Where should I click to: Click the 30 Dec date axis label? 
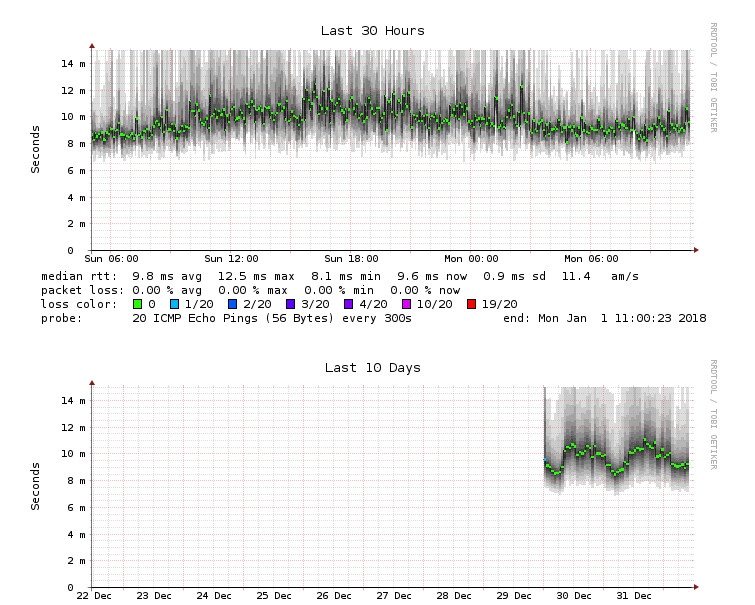574,596
